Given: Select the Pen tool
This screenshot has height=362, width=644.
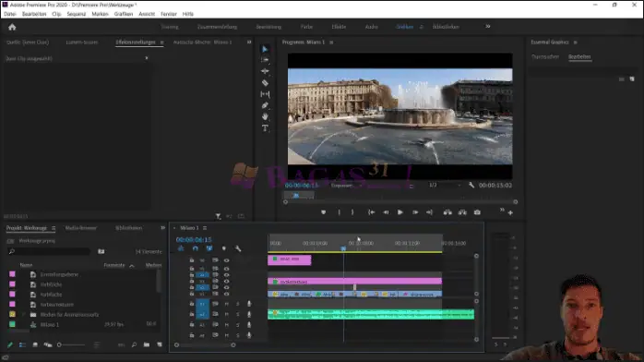Looking at the screenshot, I should [x=265, y=105].
